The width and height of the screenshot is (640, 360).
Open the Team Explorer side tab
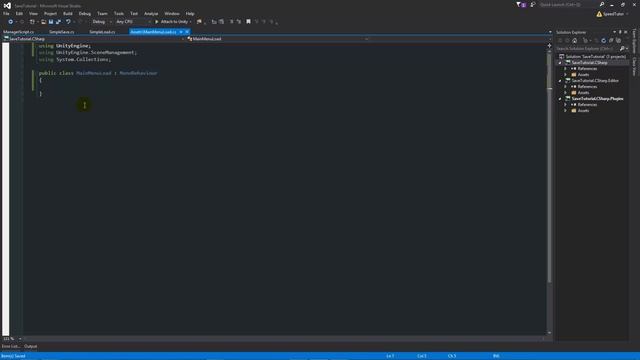pyautogui.click(x=634, y=41)
